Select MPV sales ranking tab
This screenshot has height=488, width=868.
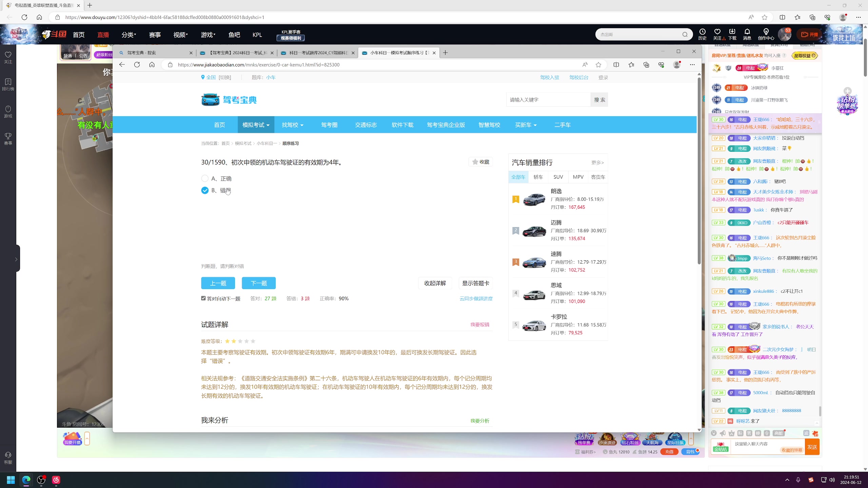578,177
